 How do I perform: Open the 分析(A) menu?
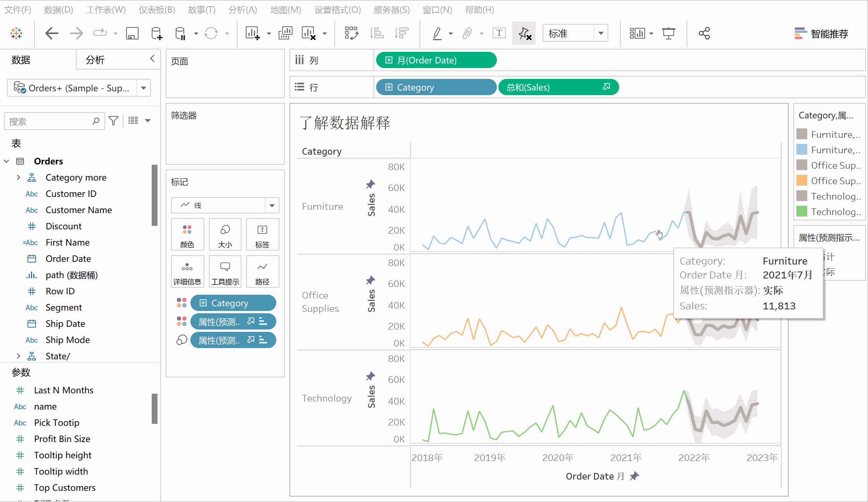pos(243,10)
